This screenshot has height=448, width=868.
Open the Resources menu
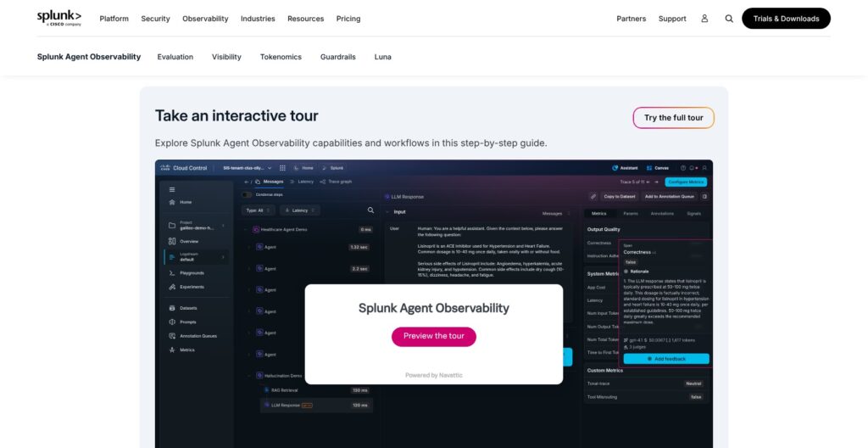(x=305, y=19)
